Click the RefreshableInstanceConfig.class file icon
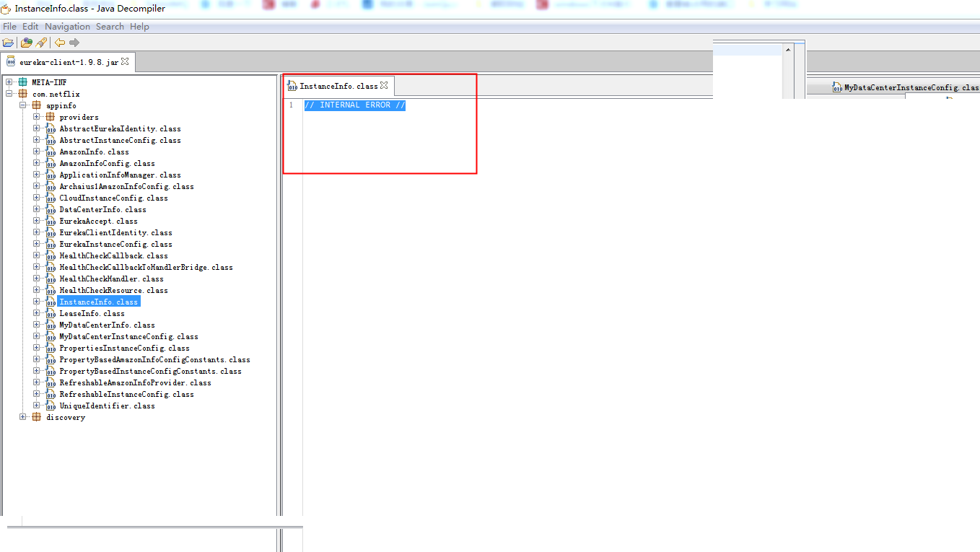Image resolution: width=980 pixels, height=552 pixels. pos(51,394)
